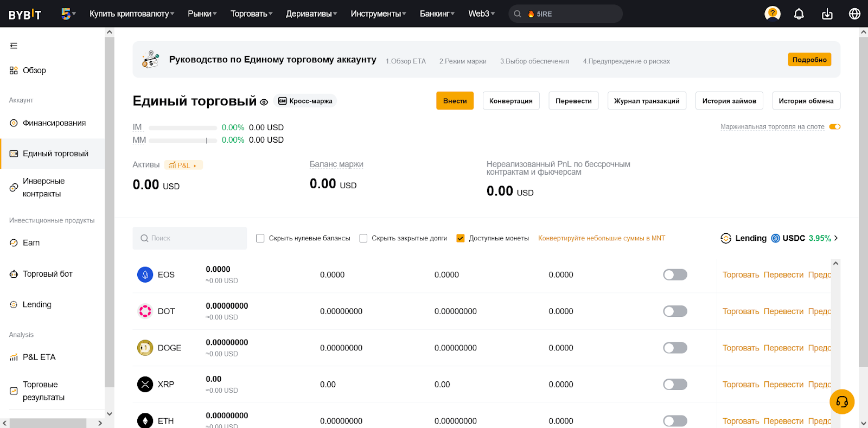This screenshot has width=868, height=428.
Task: Click the download app icon
Action: tap(827, 14)
